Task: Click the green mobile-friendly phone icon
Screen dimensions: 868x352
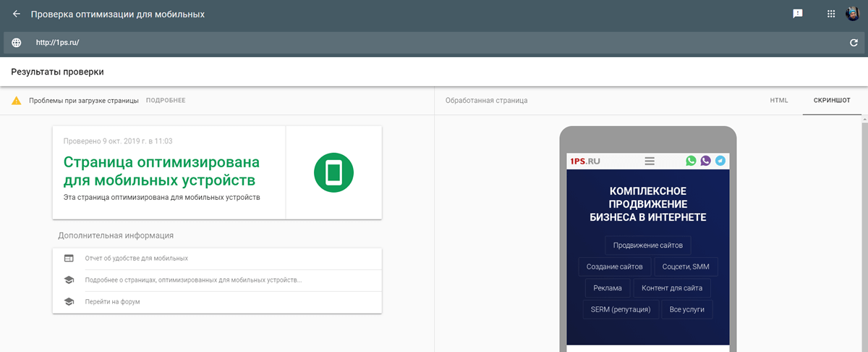Action: click(333, 172)
